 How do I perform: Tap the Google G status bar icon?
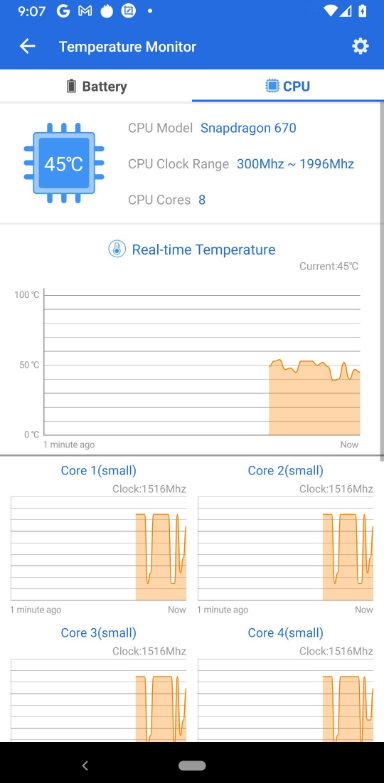pyautogui.click(x=63, y=11)
